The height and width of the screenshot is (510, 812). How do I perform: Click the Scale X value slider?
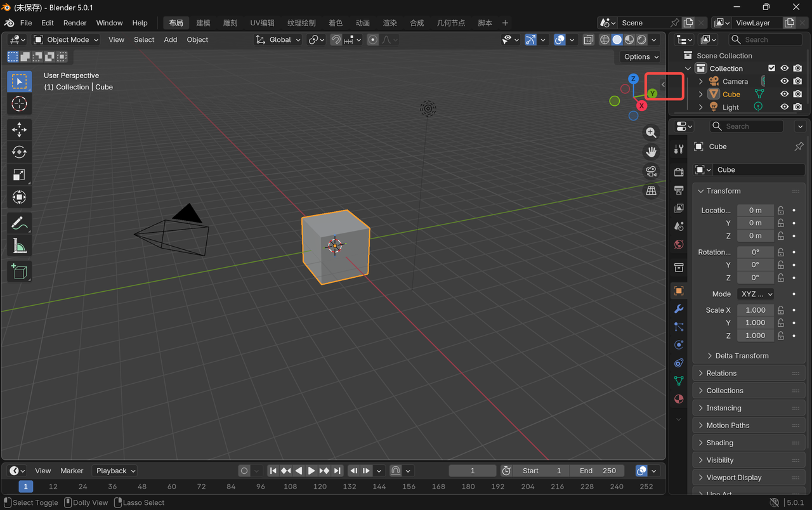[x=755, y=310]
